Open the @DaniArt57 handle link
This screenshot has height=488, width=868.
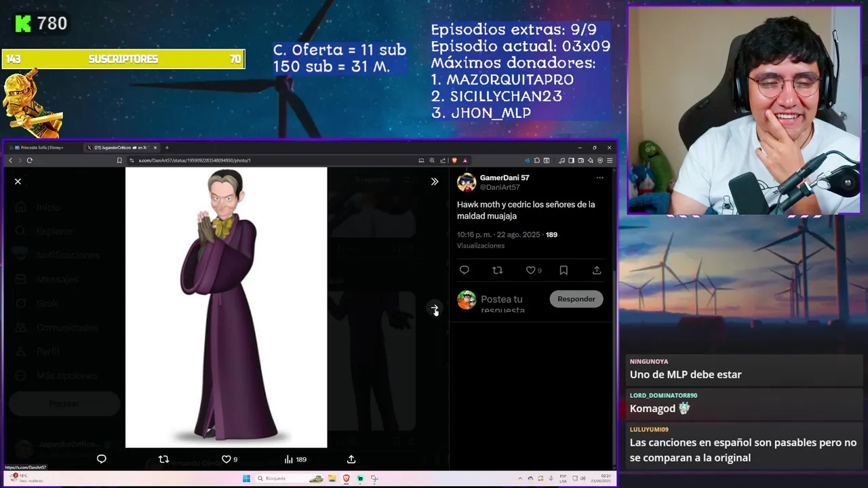(500, 187)
